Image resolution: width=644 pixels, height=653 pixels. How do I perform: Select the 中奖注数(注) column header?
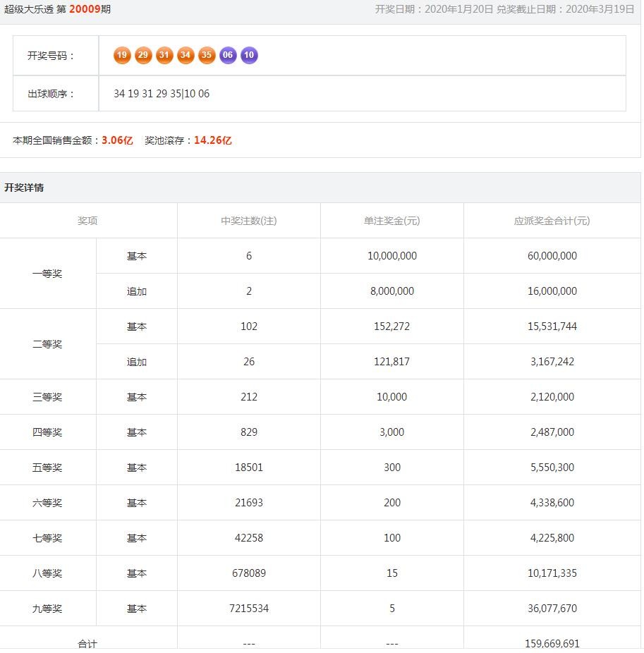pyautogui.click(x=248, y=221)
